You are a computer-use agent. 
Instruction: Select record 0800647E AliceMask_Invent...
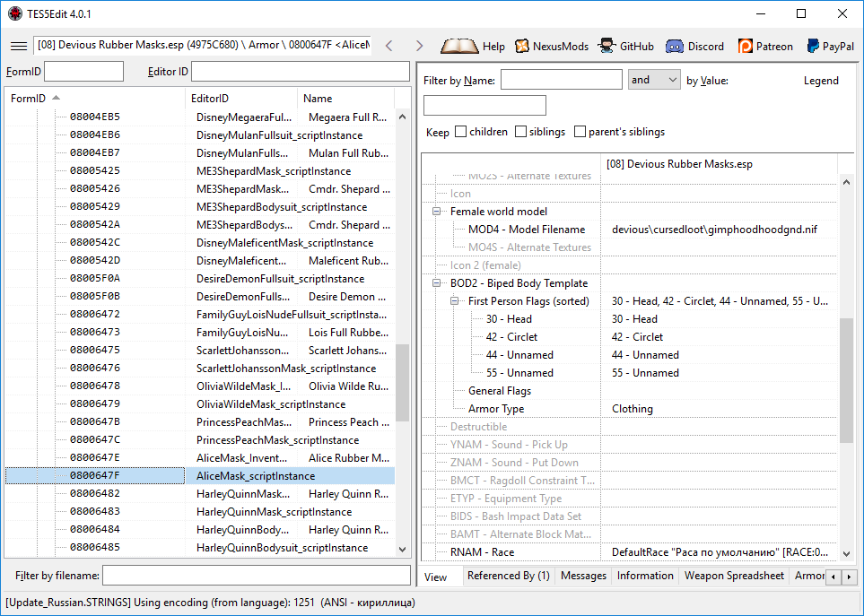[x=200, y=458]
